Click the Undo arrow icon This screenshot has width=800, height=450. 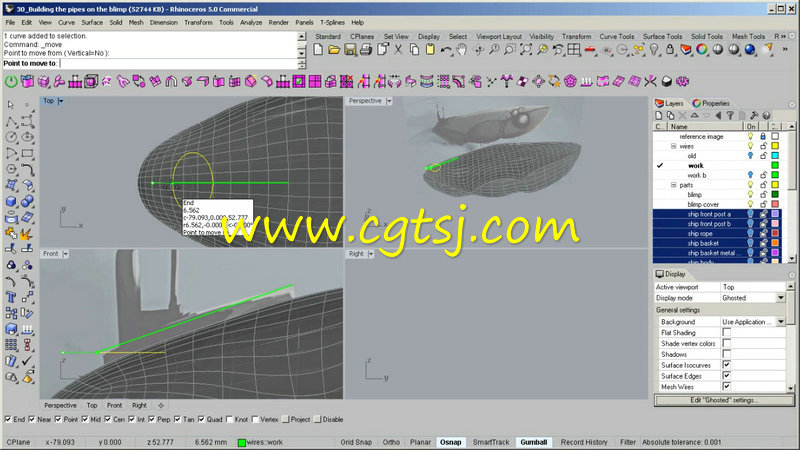coord(446,49)
